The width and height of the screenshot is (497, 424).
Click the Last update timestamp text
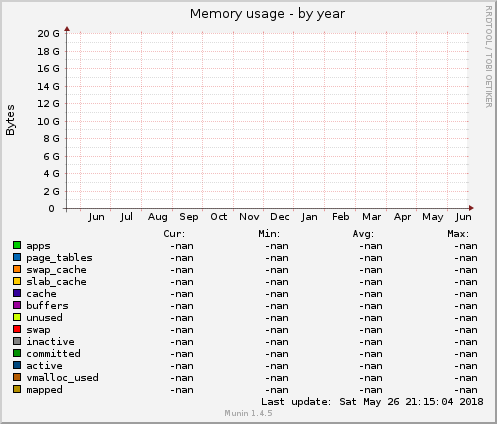coord(372,402)
